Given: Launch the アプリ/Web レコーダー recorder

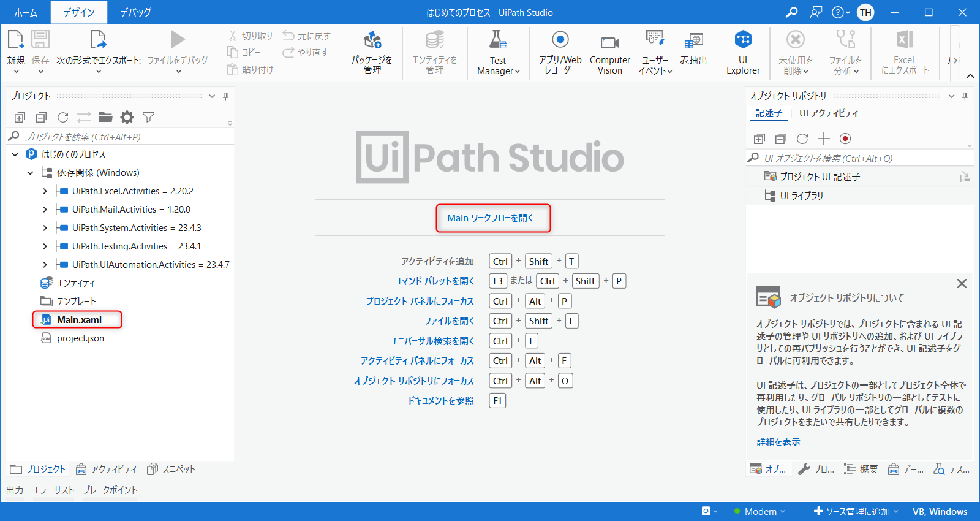Looking at the screenshot, I should (x=560, y=53).
